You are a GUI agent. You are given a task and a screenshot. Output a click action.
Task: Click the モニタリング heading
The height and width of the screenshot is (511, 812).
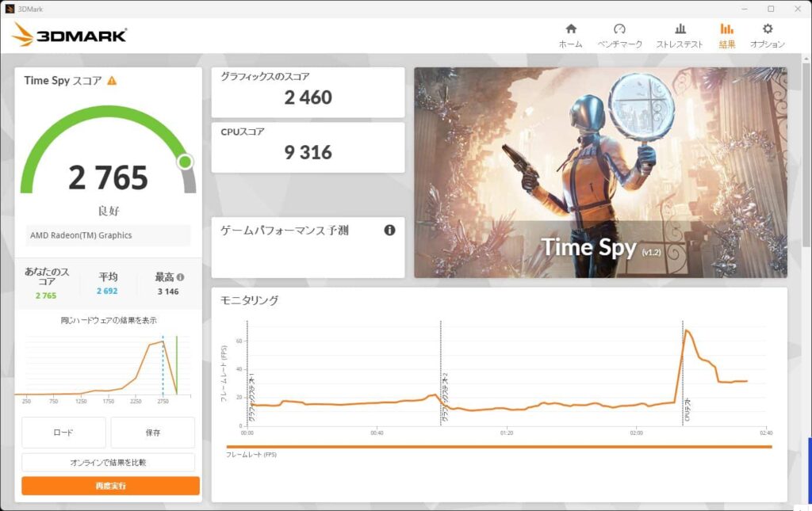click(250, 300)
